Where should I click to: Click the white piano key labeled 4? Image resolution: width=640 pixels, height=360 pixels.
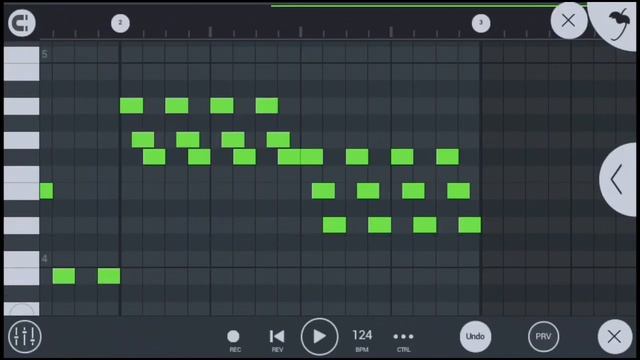(x=22, y=260)
